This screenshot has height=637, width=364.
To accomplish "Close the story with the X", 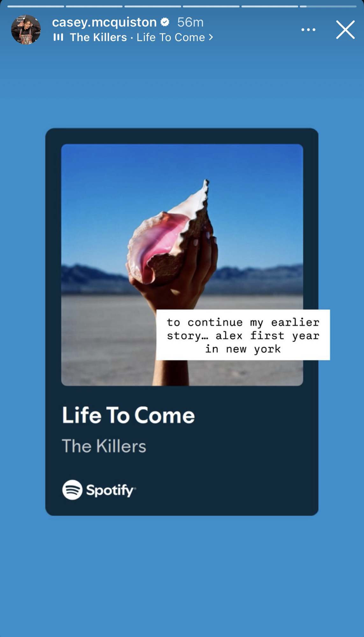I will 346,30.
